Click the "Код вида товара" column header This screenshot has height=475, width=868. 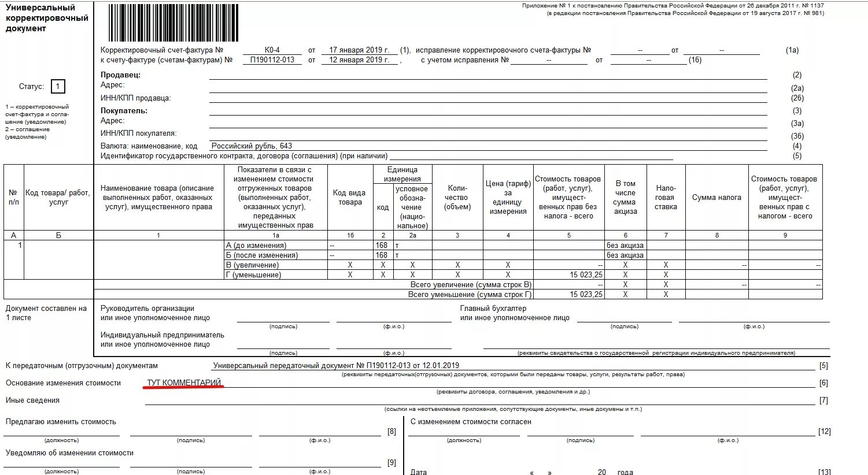pos(350,197)
